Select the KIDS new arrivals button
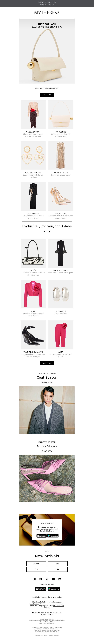 tap(36, 569)
